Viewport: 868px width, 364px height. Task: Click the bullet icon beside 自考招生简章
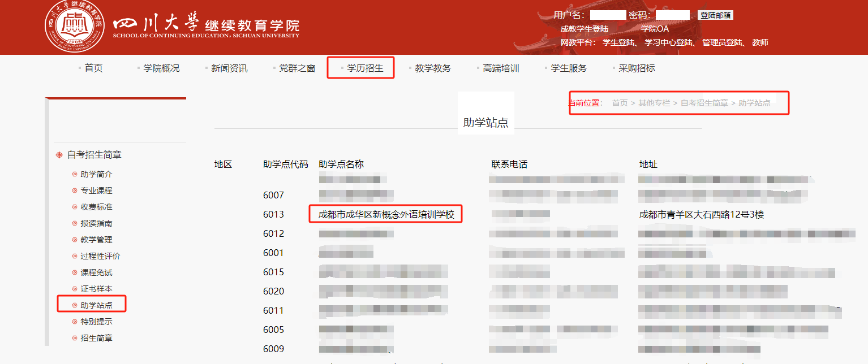59,155
